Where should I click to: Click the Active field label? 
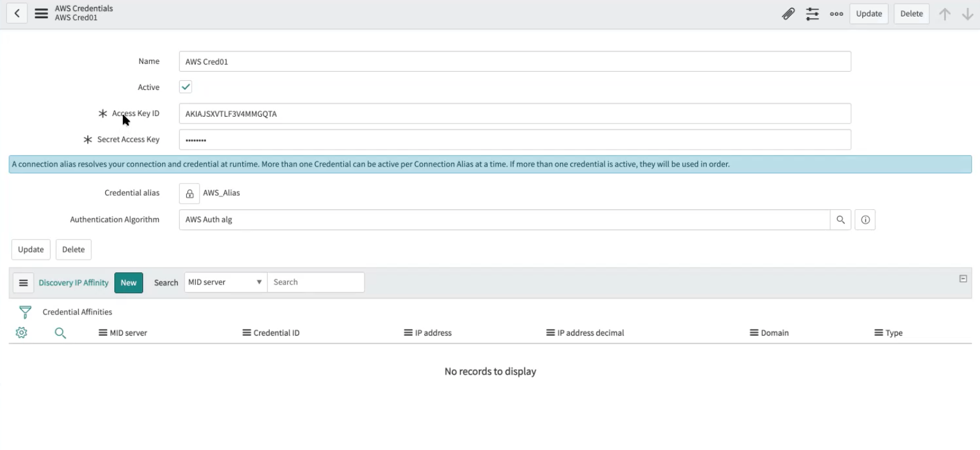pyautogui.click(x=149, y=87)
